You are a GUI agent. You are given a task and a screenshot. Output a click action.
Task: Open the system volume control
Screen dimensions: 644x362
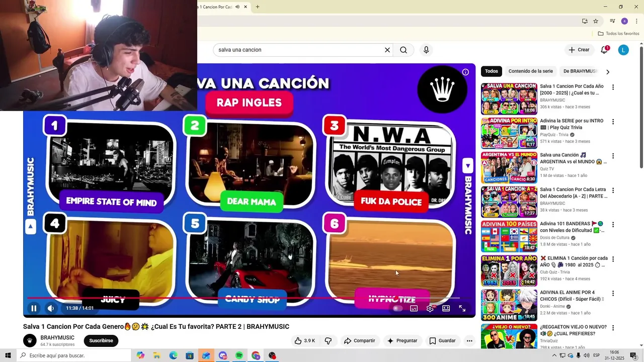click(x=587, y=355)
